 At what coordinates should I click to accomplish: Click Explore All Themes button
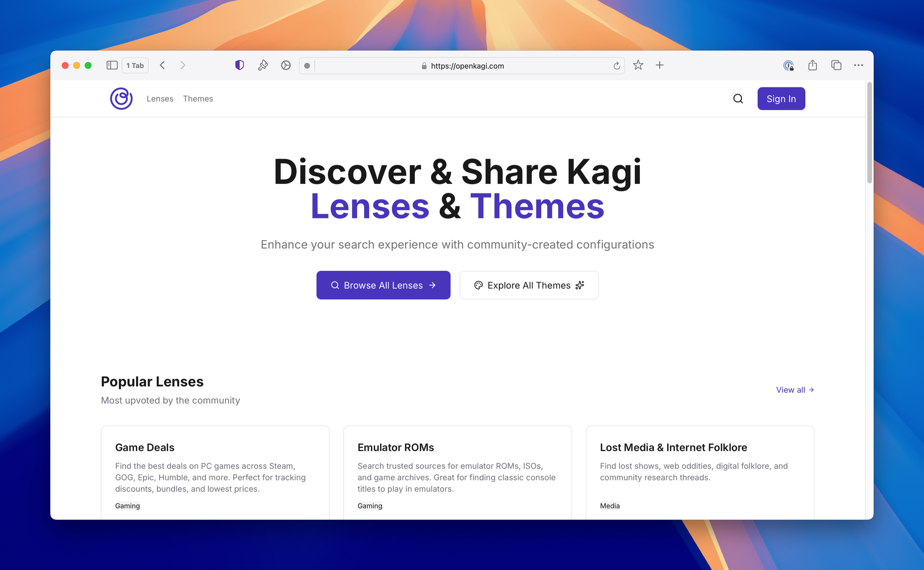529,285
